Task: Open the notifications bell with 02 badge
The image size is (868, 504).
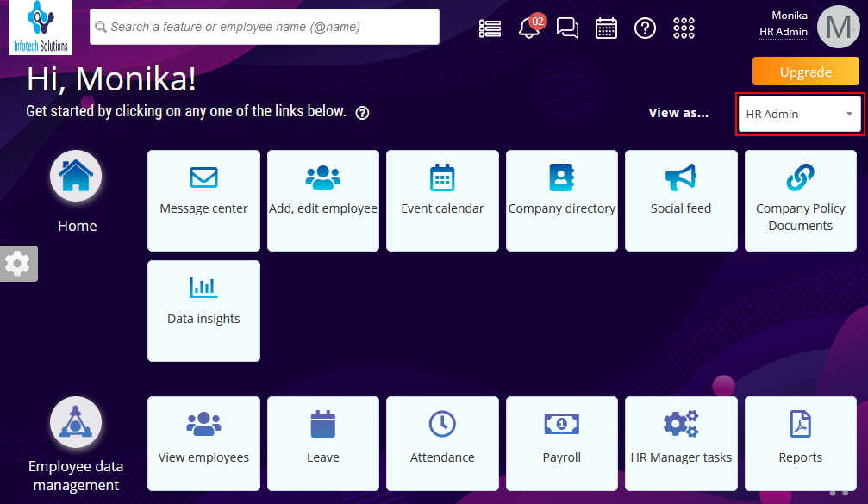Action: click(x=528, y=28)
